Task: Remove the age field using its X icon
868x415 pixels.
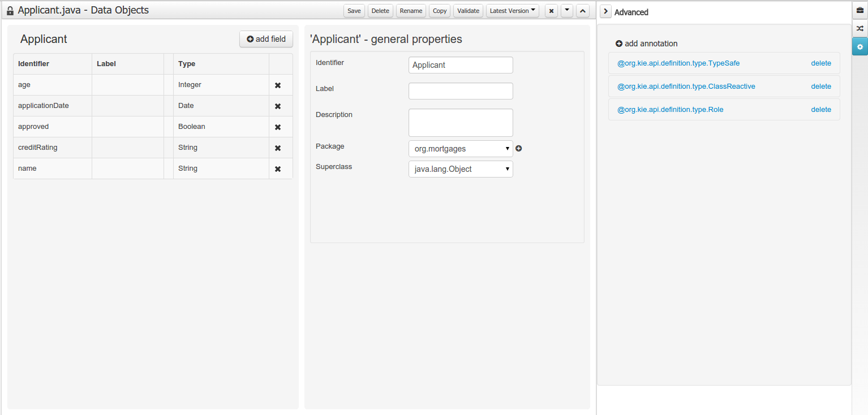Action: (278, 85)
